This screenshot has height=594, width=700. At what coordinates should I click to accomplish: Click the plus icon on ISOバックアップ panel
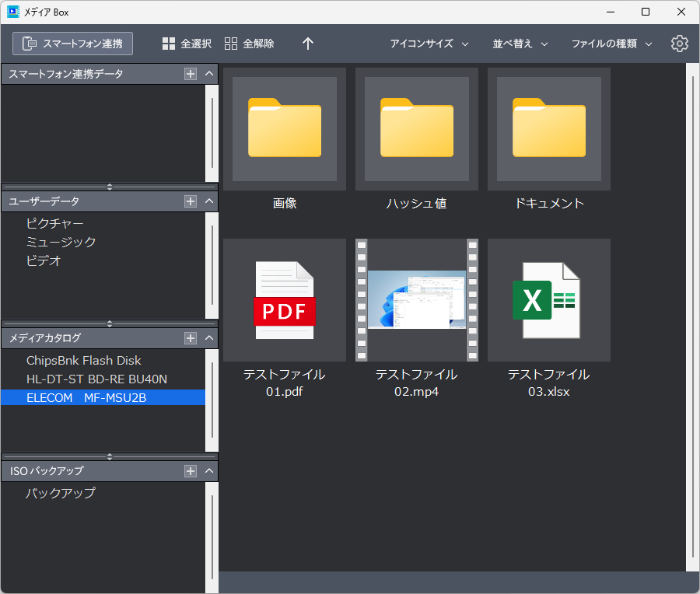[192, 470]
